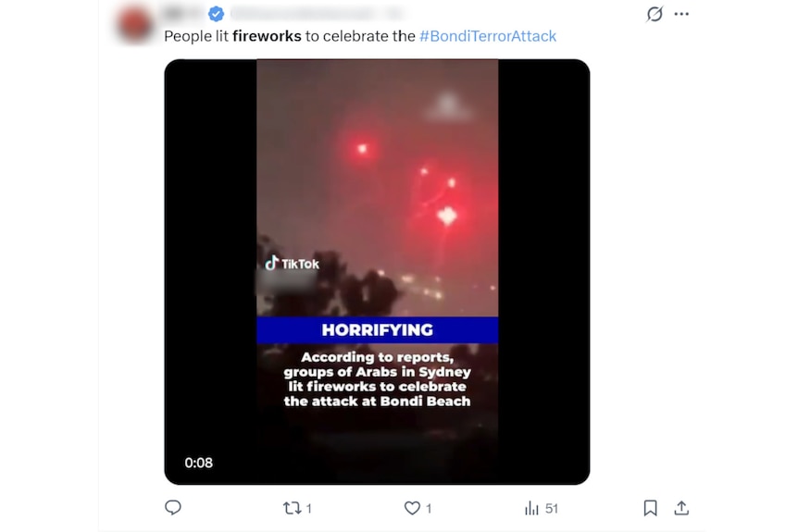
Task: Open post analytics via the bar chart icon
Action: 532,508
